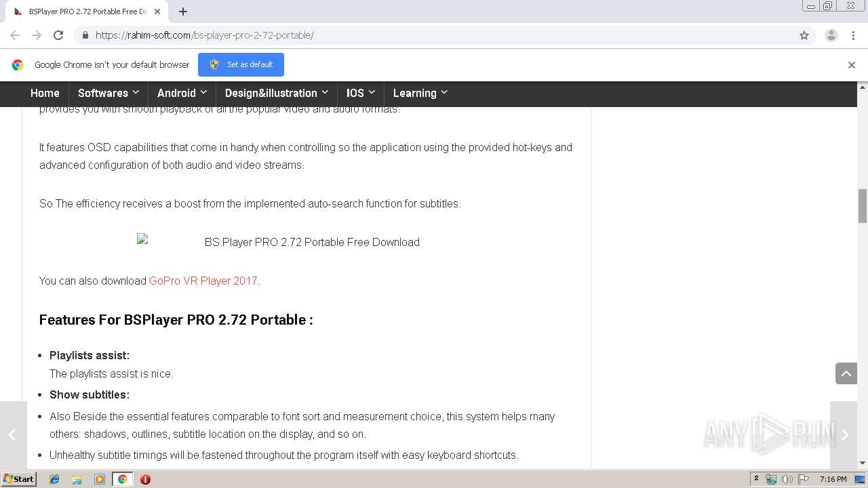Expand the Design&illustration dropdown menu
The height and width of the screenshot is (488, 868).
point(277,93)
